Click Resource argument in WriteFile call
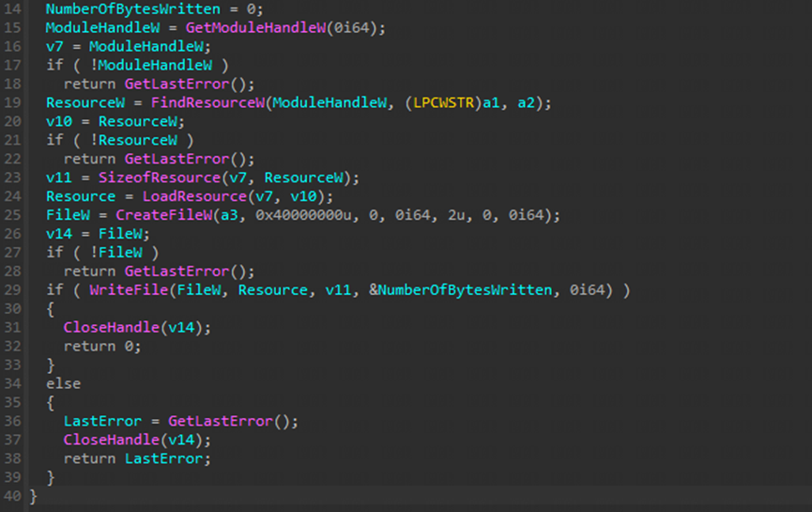812x512 pixels. tap(273, 289)
